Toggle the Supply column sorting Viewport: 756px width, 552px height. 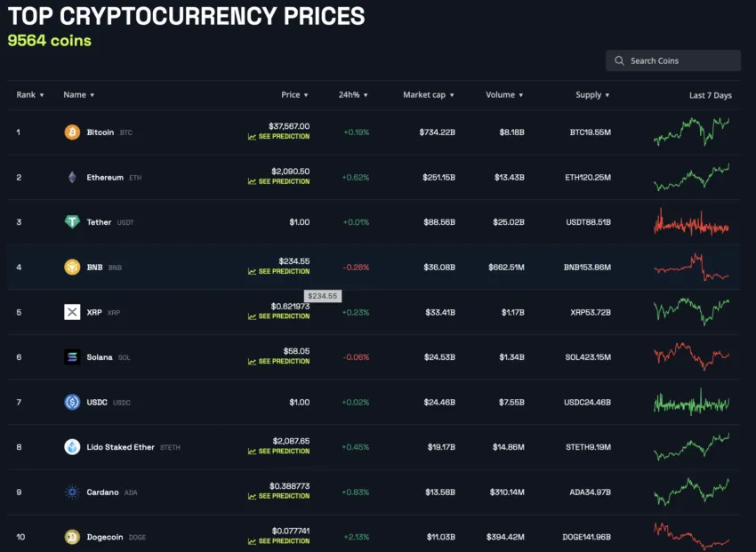point(609,94)
